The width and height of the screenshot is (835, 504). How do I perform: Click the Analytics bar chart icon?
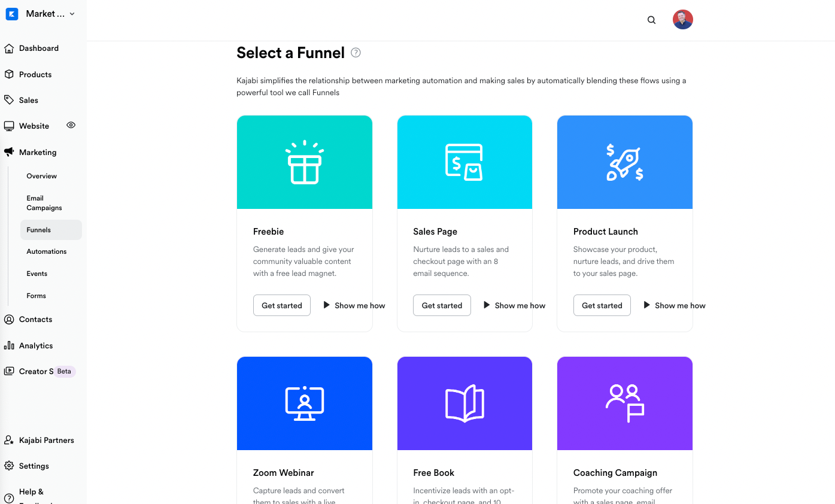[x=9, y=345]
